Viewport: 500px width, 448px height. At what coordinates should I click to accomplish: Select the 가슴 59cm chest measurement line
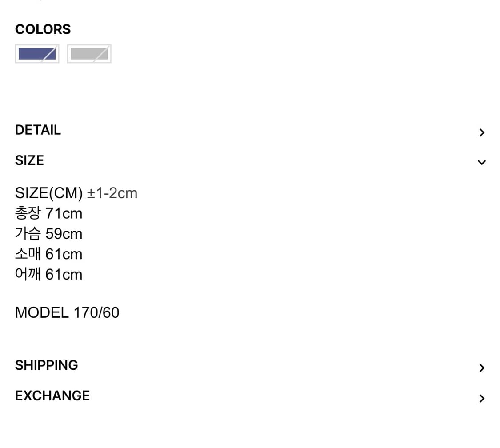(x=48, y=234)
